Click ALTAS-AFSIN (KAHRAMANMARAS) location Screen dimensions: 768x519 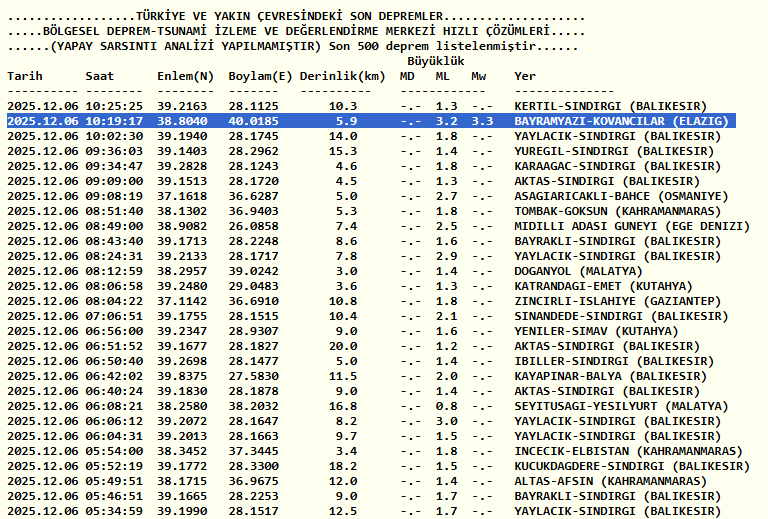coord(611,481)
